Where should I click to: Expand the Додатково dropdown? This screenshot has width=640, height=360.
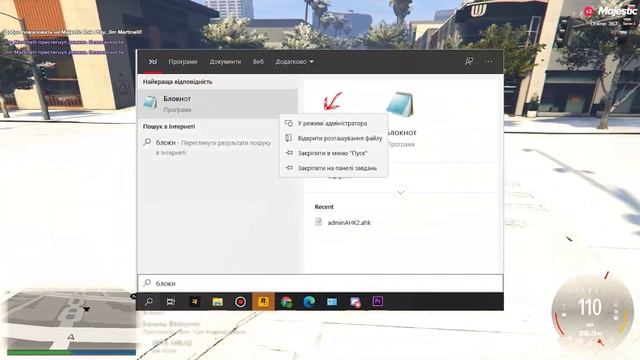pos(294,62)
